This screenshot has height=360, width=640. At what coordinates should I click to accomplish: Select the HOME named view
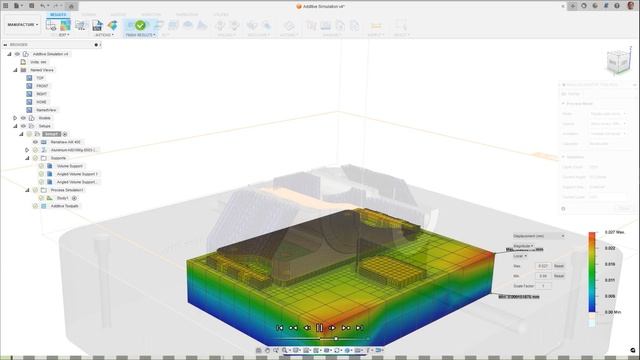pos(42,102)
